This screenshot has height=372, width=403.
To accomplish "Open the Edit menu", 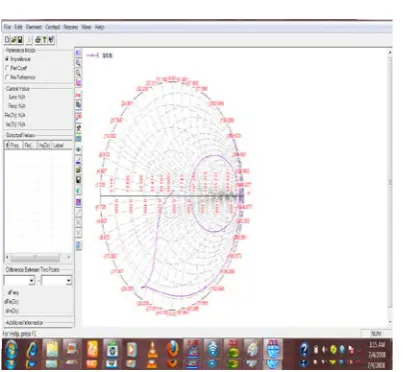I will pyautogui.click(x=18, y=27).
